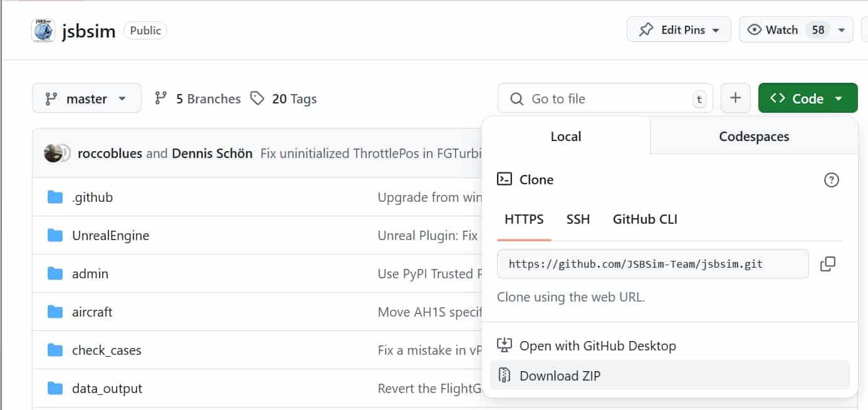This screenshot has height=410, width=868.
Task: Open the jsbsim repository name link
Action: coord(88,31)
